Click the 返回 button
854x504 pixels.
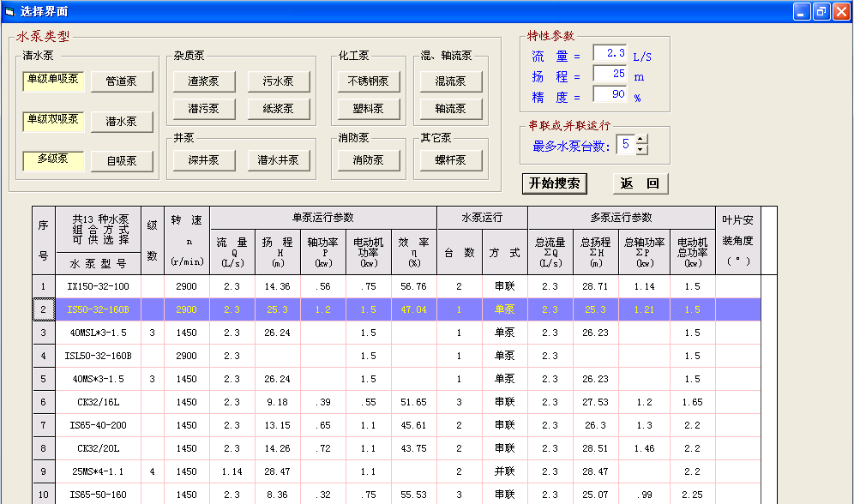point(640,183)
